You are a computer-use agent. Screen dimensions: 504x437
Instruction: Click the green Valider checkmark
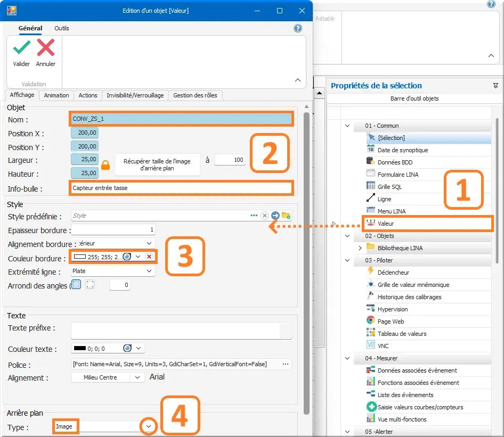click(x=21, y=47)
